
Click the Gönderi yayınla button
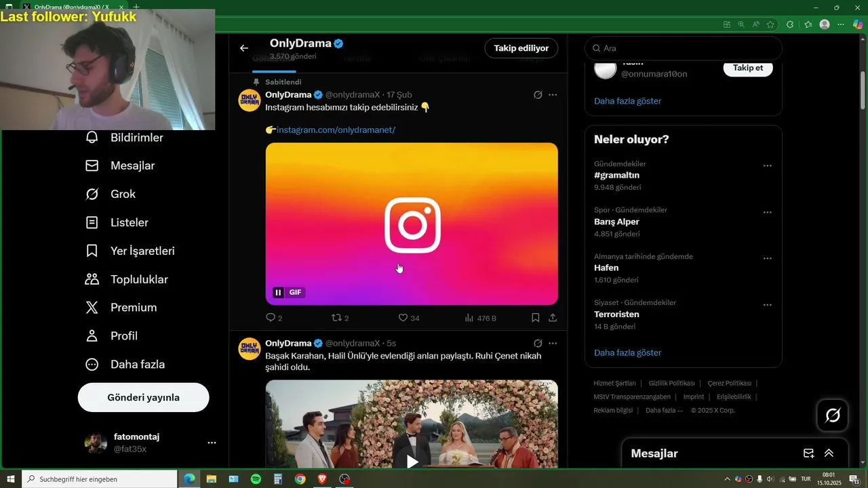click(x=144, y=397)
